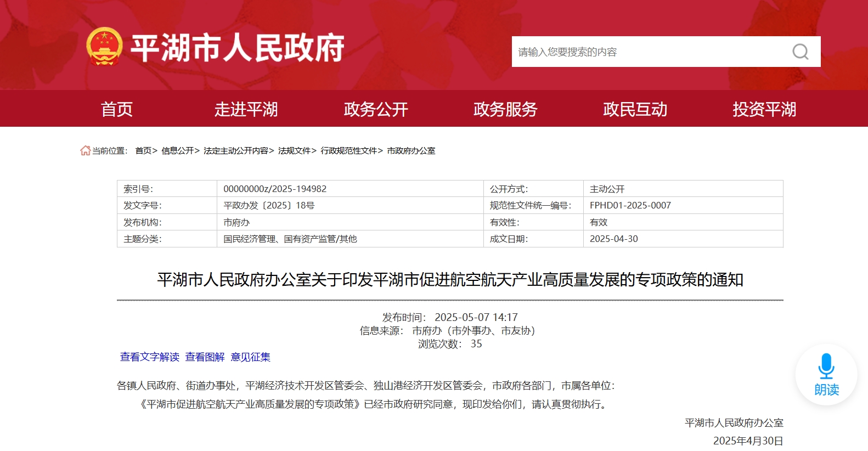Open the 首页 navigation menu item
The image size is (868, 451).
tap(117, 109)
